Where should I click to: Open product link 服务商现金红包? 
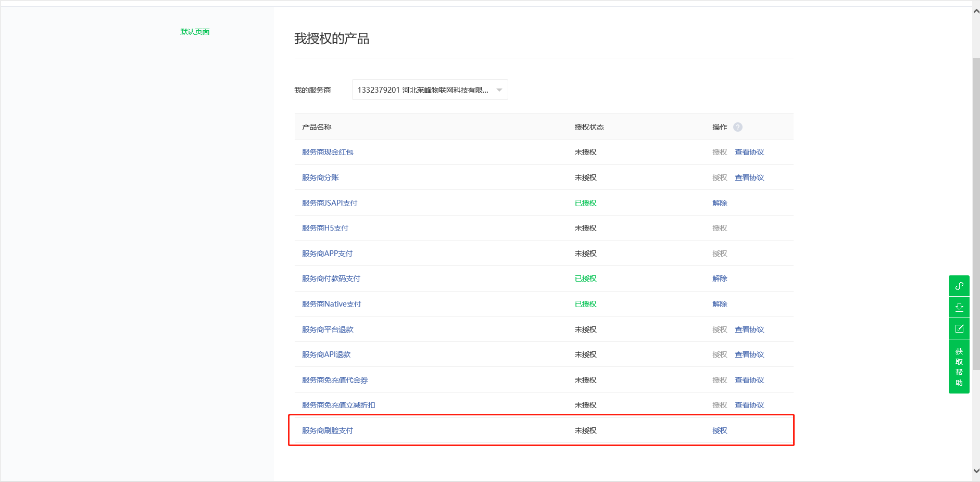[x=328, y=152]
